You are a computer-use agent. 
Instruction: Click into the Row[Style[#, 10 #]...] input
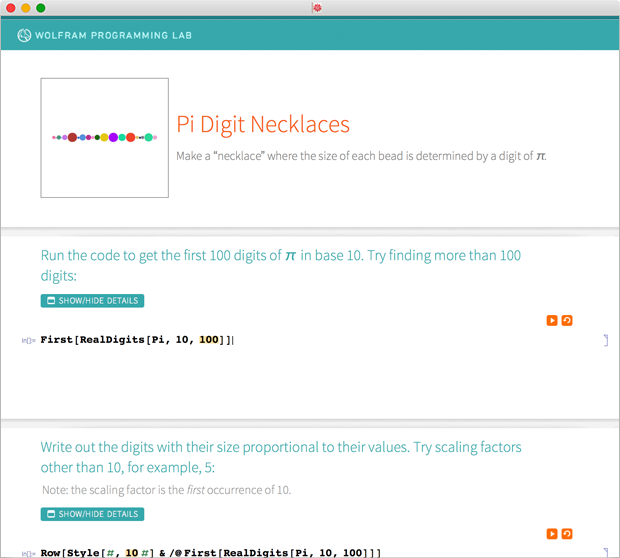pyautogui.click(x=211, y=552)
